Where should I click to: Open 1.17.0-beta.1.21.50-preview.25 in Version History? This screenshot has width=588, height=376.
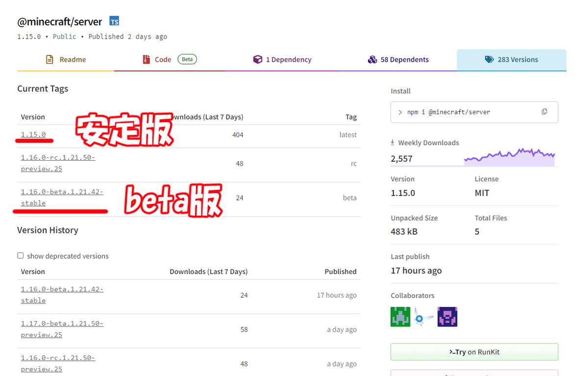(x=62, y=329)
